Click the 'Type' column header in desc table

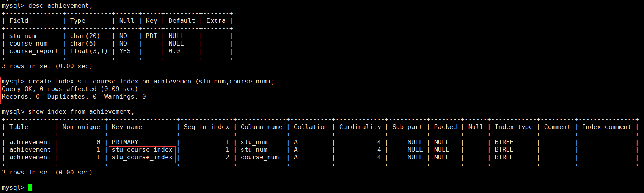click(x=78, y=20)
